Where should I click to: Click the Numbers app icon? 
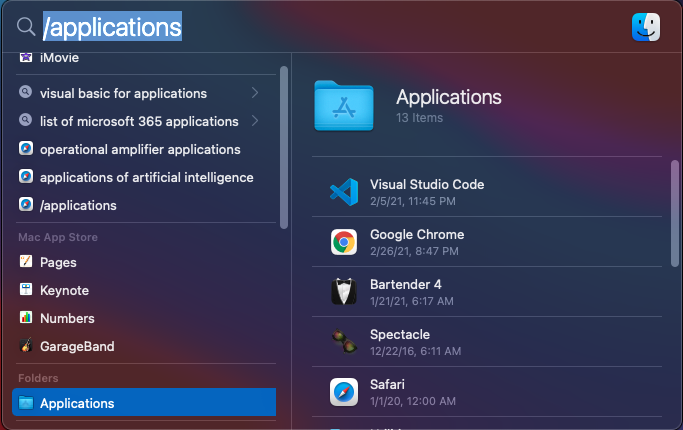pos(26,317)
